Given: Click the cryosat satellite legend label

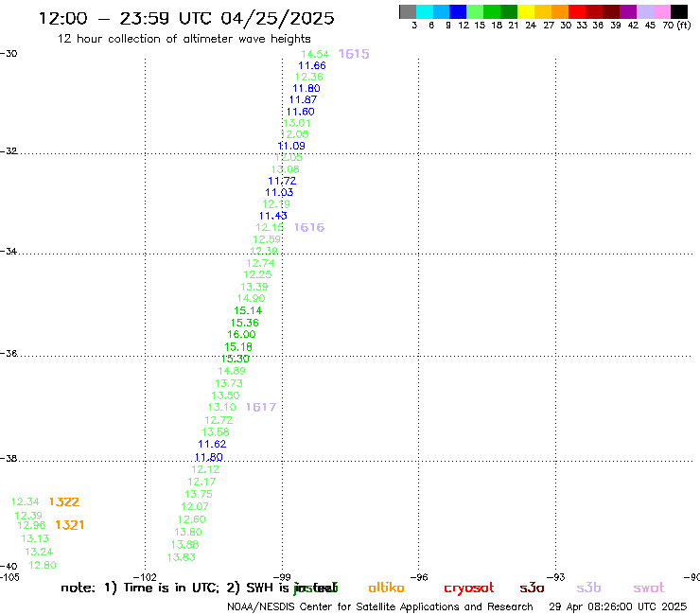Looking at the screenshot, I should tap(469, 588).
